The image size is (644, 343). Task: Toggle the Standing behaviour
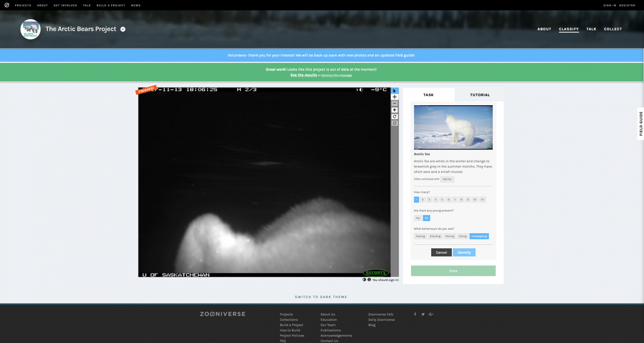point(435,236)
